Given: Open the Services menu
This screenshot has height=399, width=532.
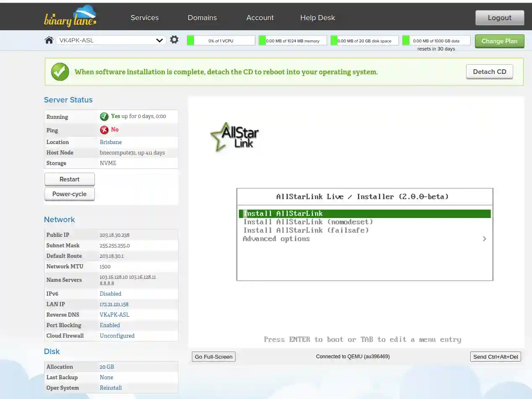Looking at the screenshot, I should (x=144, y=18).
